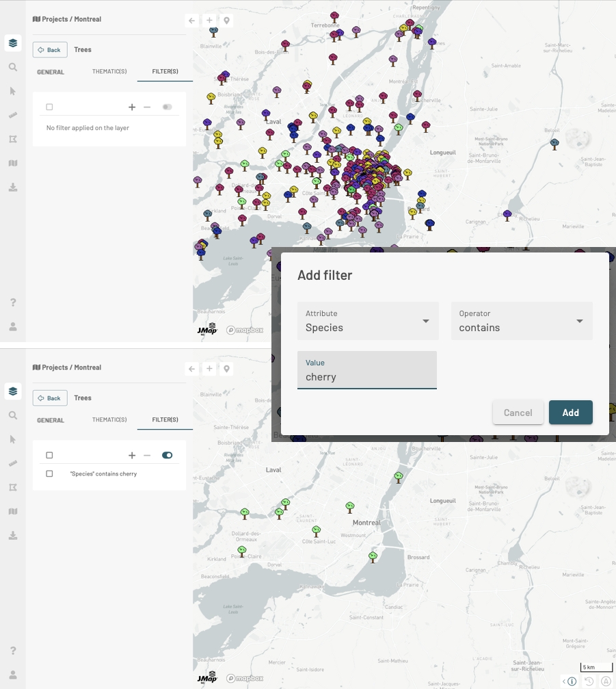Click the Value field containing cherry
Image resolution: width=616 pixels, height=689 pixels.
point(366,371)
